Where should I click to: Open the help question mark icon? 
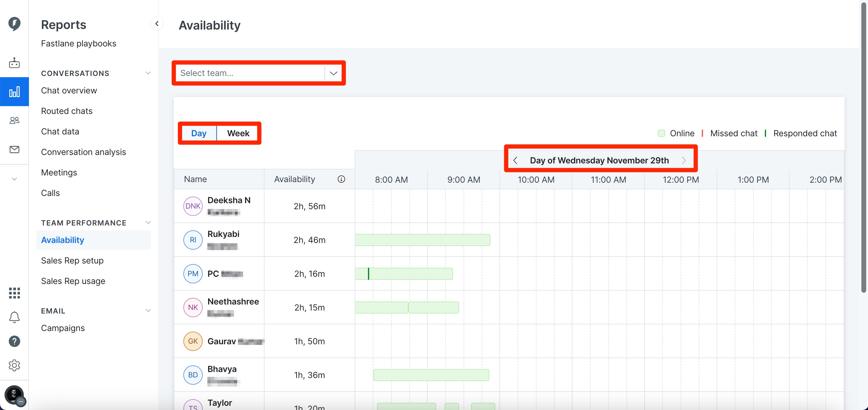[14, 341]
